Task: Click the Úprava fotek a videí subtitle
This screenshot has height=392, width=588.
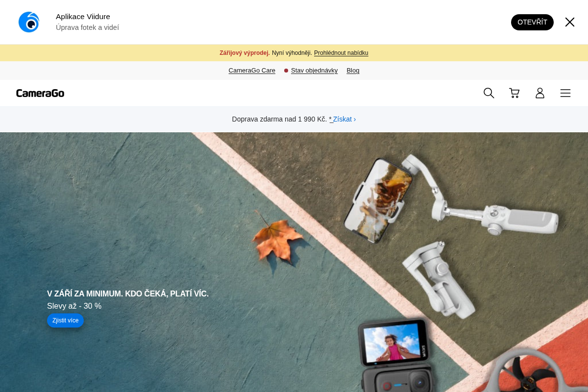Action: coord(87,27)
